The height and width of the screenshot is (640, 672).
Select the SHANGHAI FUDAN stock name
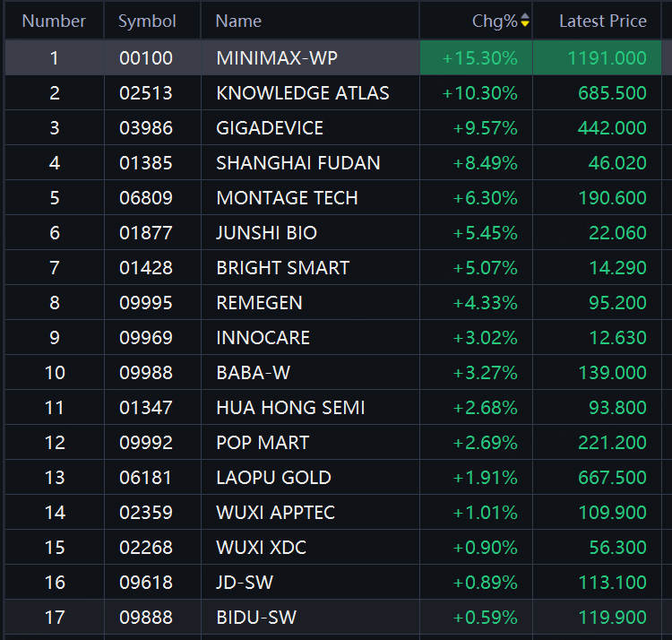point(297,163)
